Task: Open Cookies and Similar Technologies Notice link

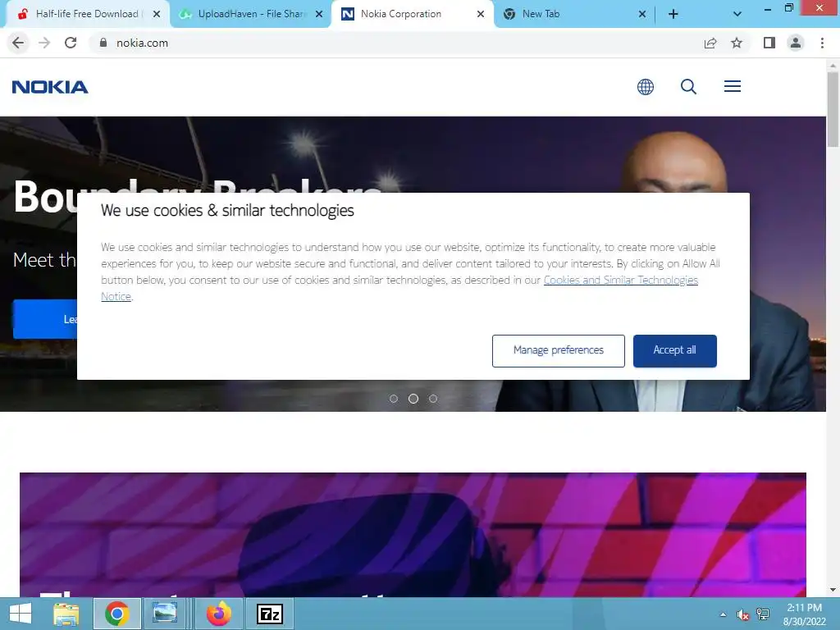Action: point(620,281)
